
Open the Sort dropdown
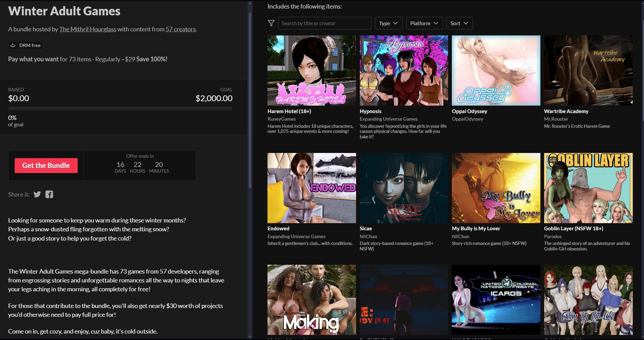459,23
